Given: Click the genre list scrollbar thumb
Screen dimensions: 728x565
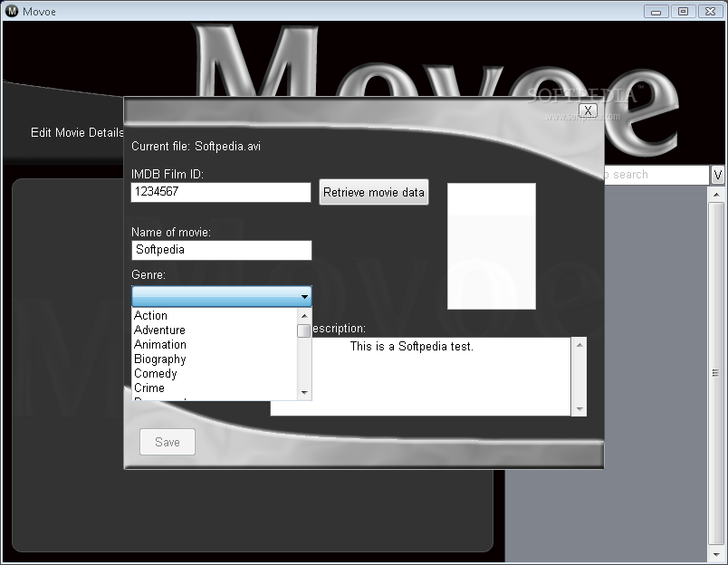Looking at the screenshot, I should (x=304, y=331).
